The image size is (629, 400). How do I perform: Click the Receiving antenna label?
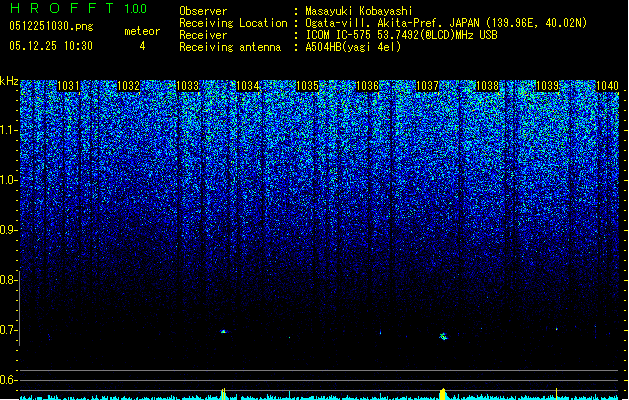[x=230, y=47]
